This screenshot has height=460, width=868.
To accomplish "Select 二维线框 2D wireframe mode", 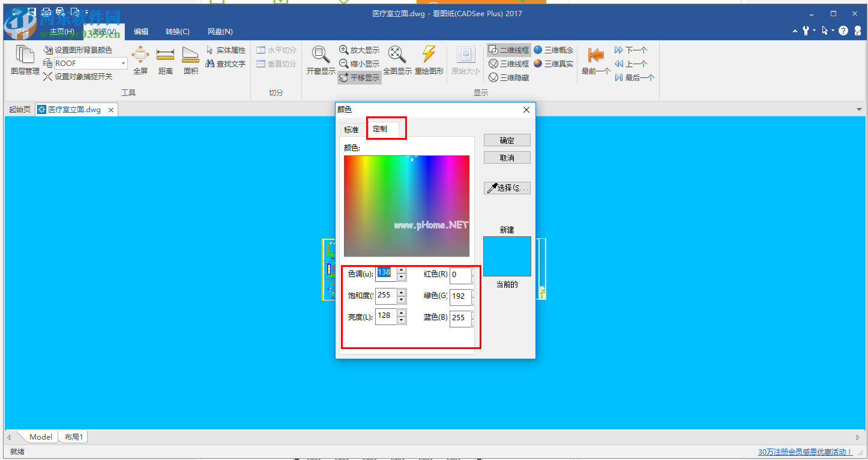I will (508, 50).
